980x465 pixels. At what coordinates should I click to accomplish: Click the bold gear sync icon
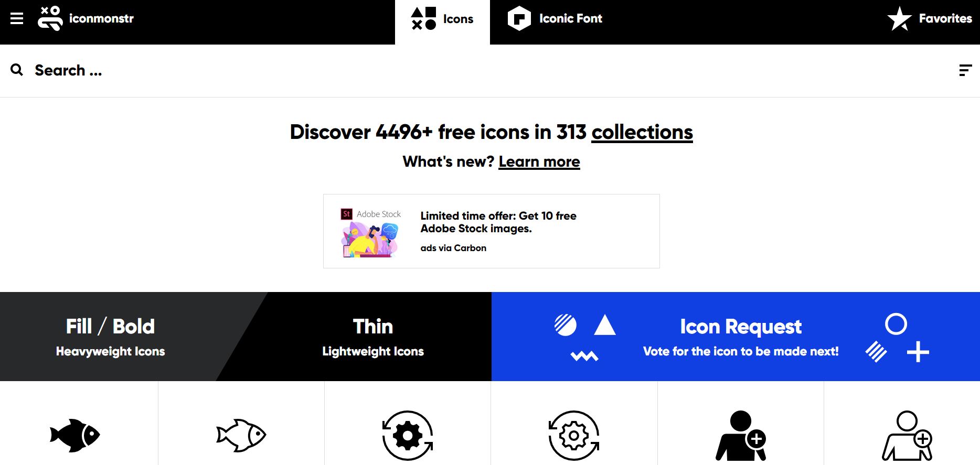point(408,434)
